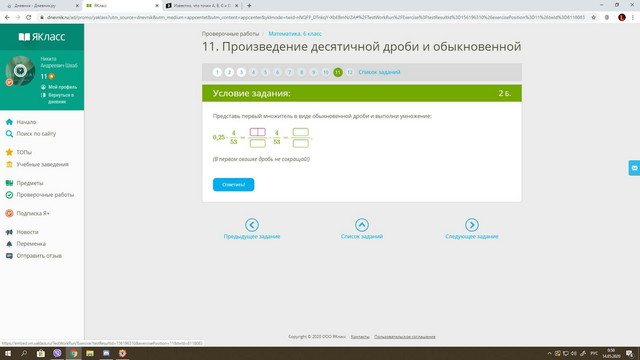
Task: Select task number 12 in pager
Action: (350, 72)
